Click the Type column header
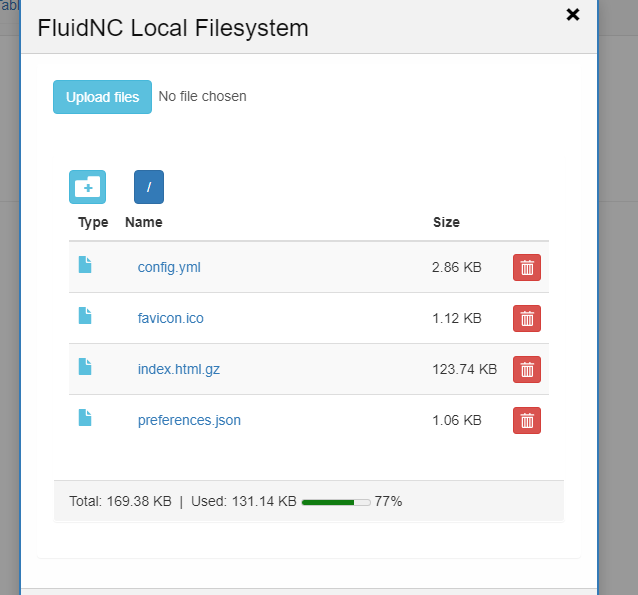The width and height of the screenshot is (638, 595). click(93, 222)
